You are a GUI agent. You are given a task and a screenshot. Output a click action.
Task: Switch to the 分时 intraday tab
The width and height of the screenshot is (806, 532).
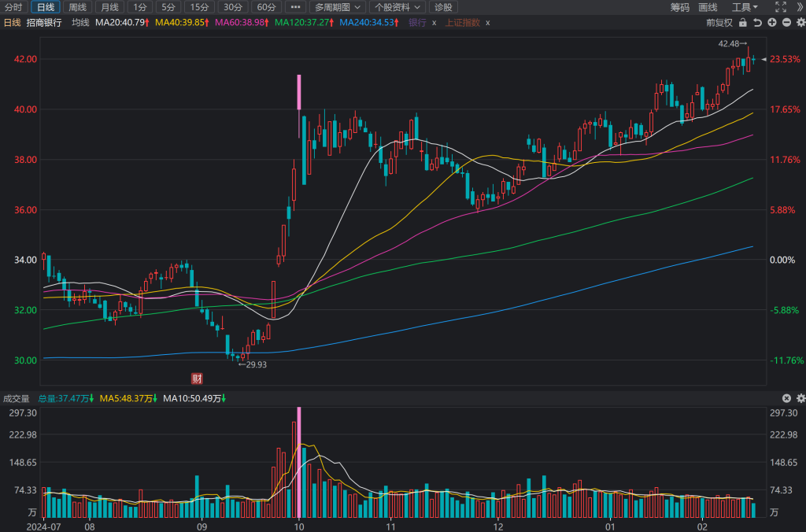[x=13, y=7]
